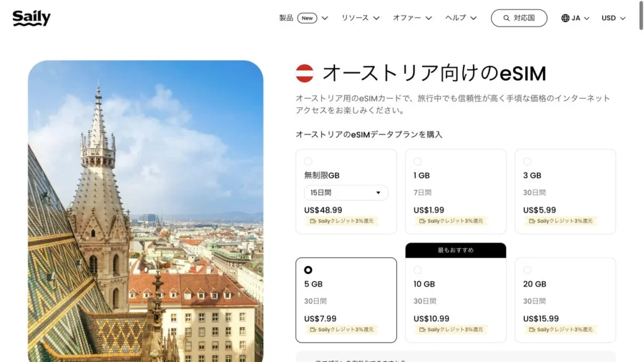
Task: Click the 7日間 label on 1 GB card
Action: coord(422,192)
